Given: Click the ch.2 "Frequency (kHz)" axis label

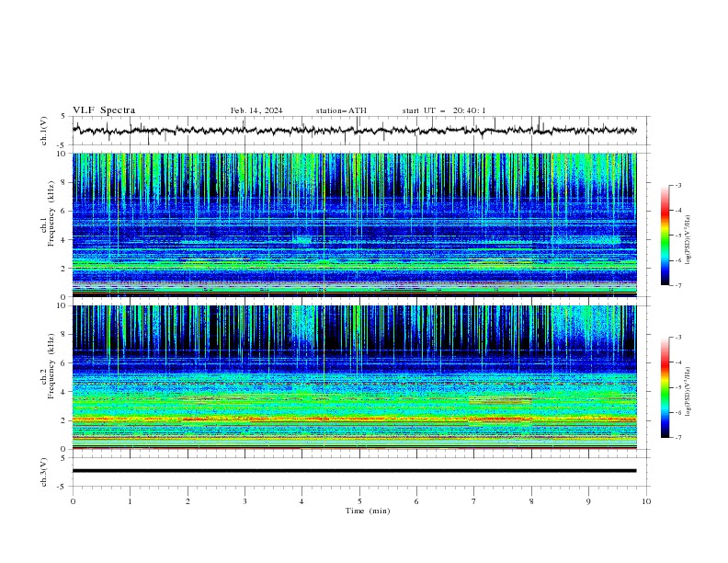Looking at the screenshot, I should 51,366.
